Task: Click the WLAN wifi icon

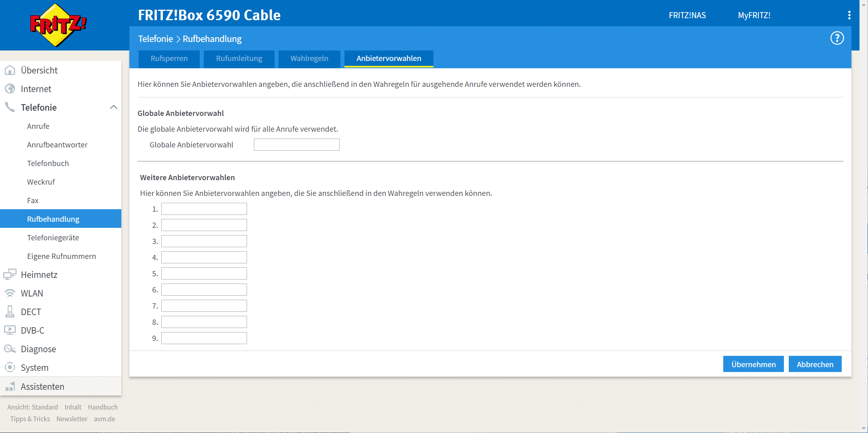Action: [x=10, y=293]
